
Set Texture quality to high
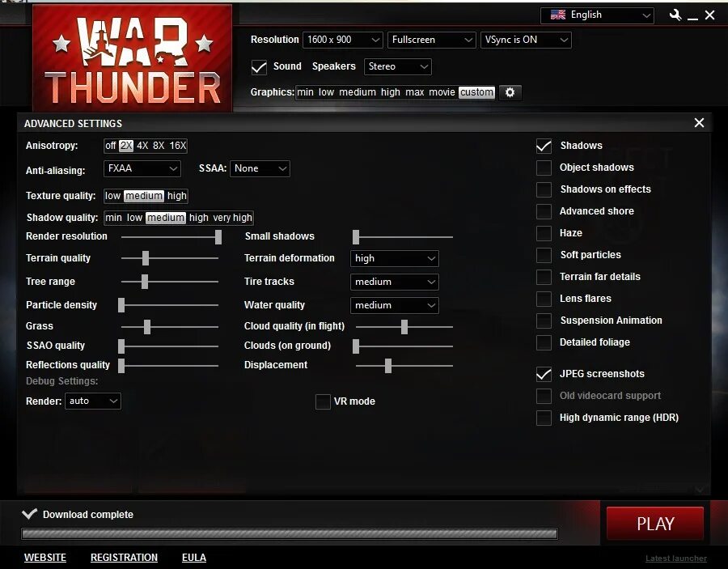177,196
